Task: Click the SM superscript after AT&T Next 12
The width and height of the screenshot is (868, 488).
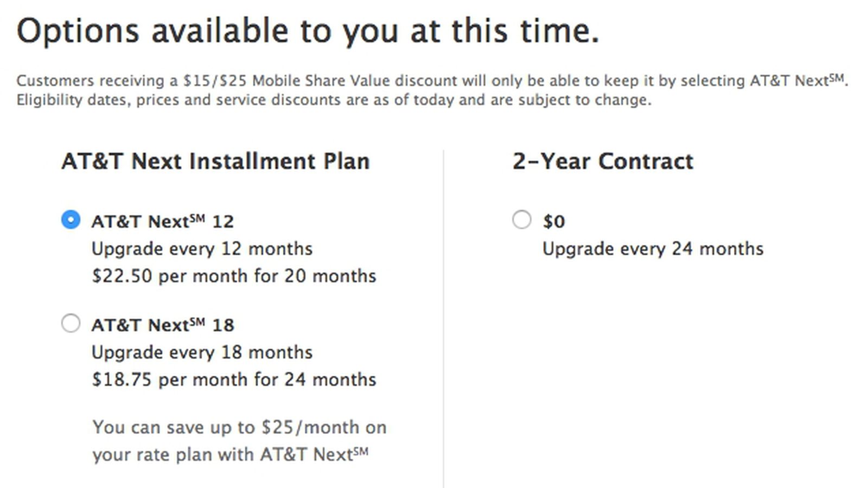Action: (197, 217)
